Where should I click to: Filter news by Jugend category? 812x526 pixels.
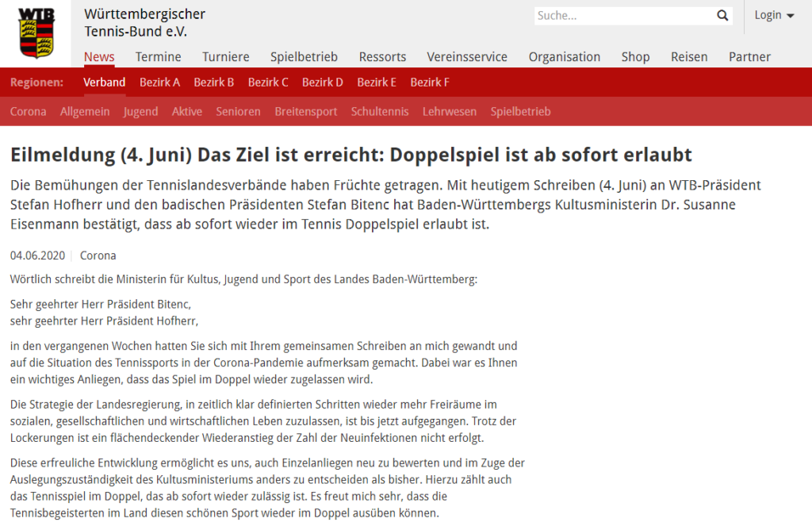coord(141,111)
